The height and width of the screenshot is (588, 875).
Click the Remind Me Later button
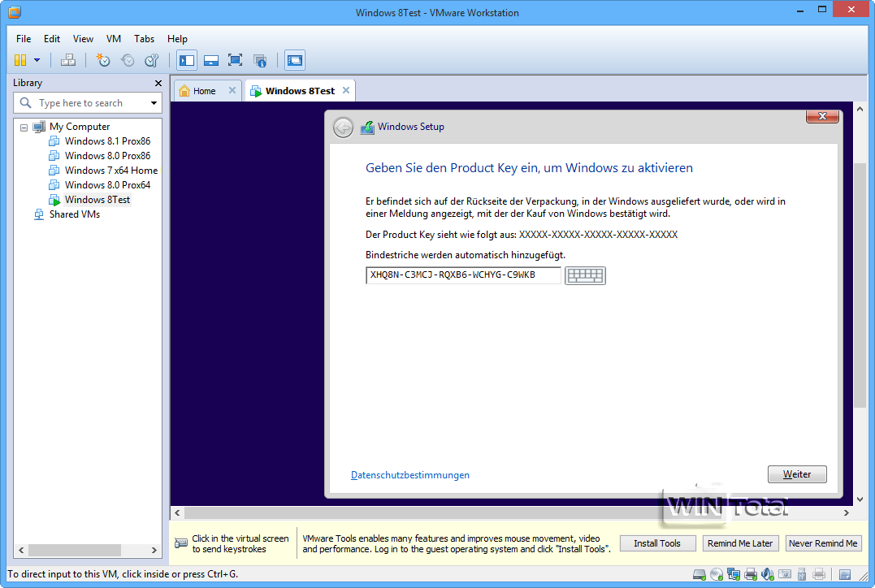point(740,543)
